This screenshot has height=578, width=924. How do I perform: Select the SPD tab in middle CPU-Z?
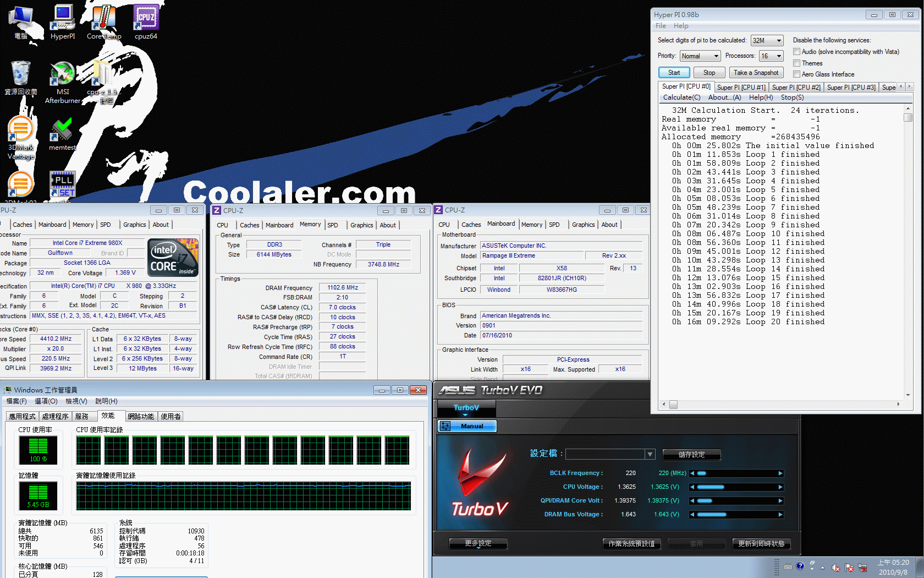click(x=333, y=225)
